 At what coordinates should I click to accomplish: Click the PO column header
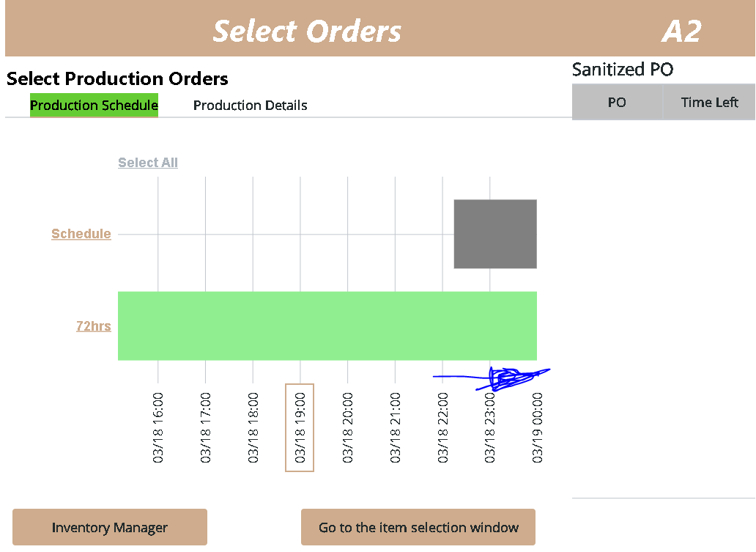pyautogui.click(x=617, y=103)
